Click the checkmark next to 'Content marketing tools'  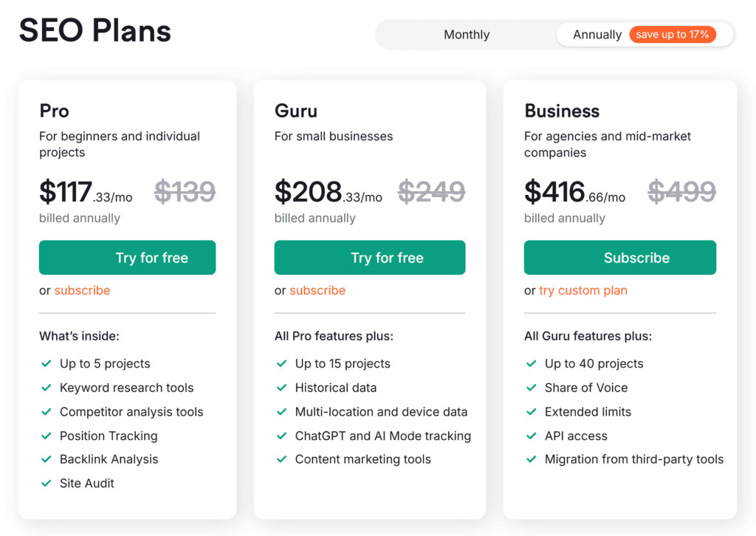[x=281, y=459]
